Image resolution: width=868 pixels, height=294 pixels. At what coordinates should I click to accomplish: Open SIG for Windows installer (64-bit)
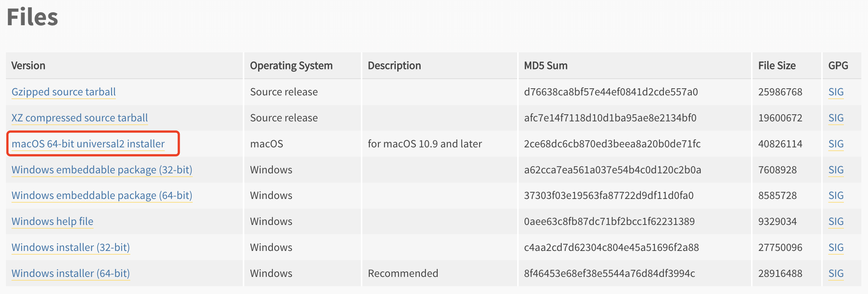(836, 273)
